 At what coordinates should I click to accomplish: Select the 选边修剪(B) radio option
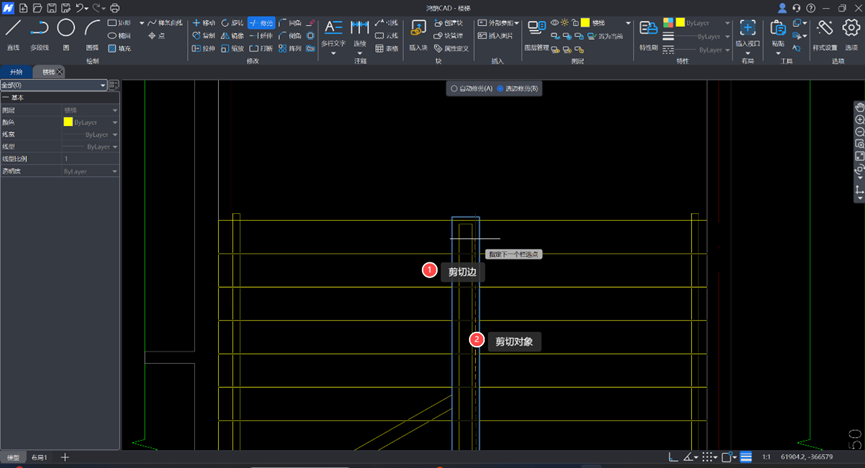501,89
